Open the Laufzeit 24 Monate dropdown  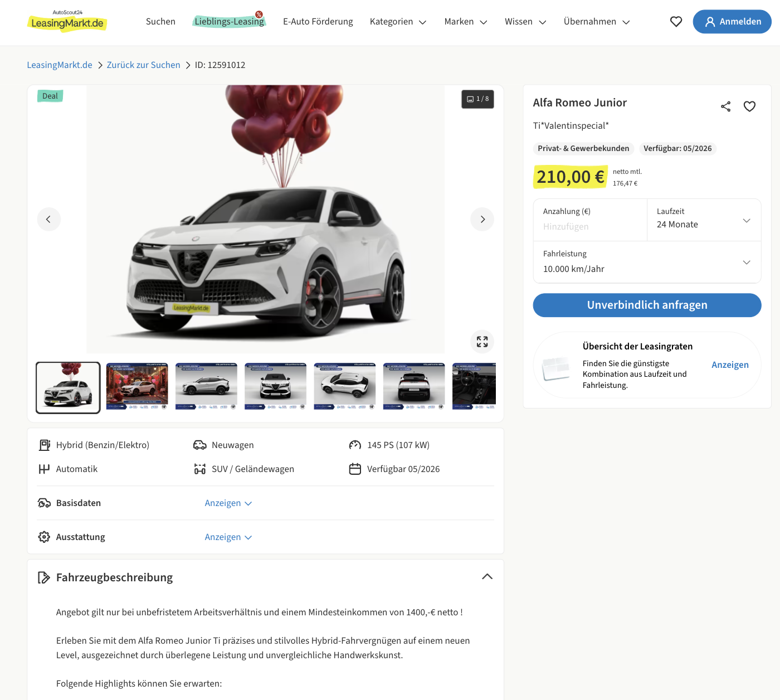(x=704, y=220)
